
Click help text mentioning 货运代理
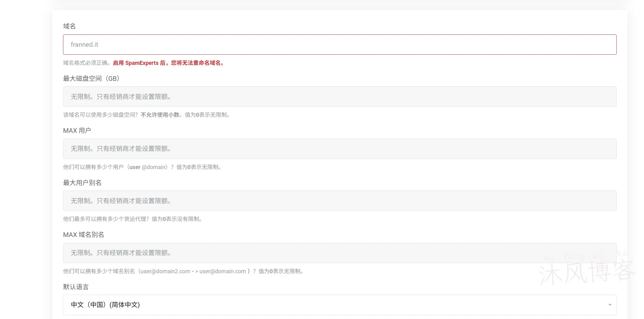click(x=133, y=219)
